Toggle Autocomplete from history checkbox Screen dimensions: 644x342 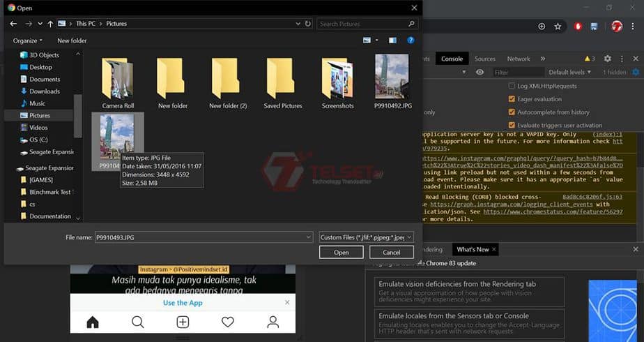[512, 112]
